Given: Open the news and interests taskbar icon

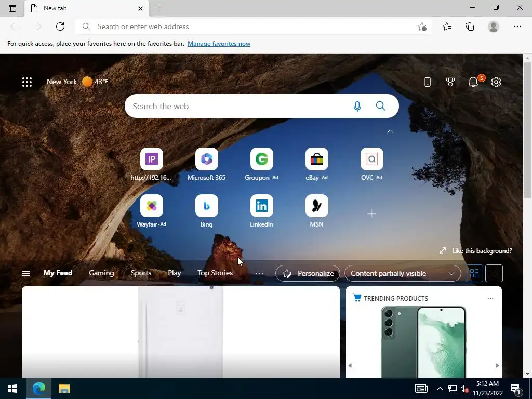Looking at the screenshot, I should coord(421,389).
